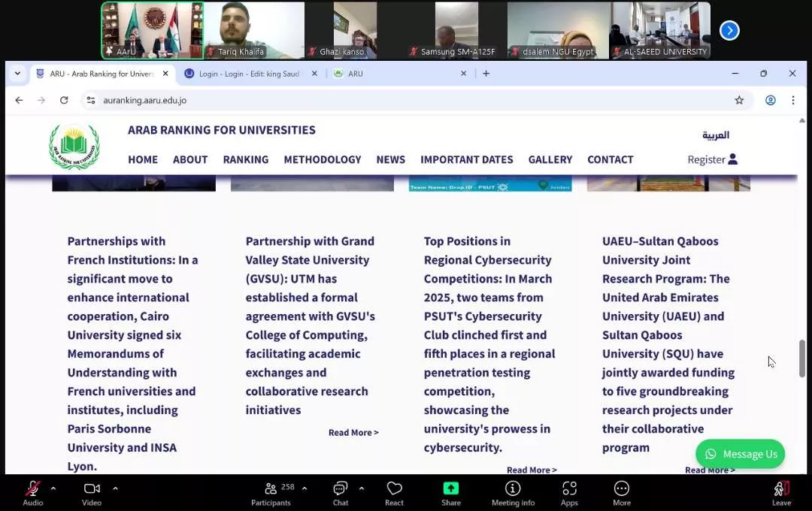This screenshot has width=812, height=511.
Task: Open the browser tab search dropdown
Action: pos(17,74)
